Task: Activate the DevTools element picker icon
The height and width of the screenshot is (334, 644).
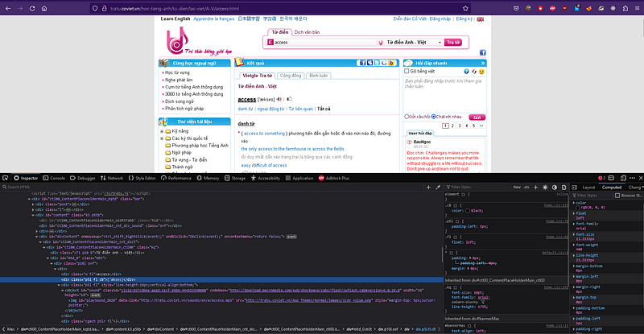Action: pyautogui.click(x=6, y=178)
